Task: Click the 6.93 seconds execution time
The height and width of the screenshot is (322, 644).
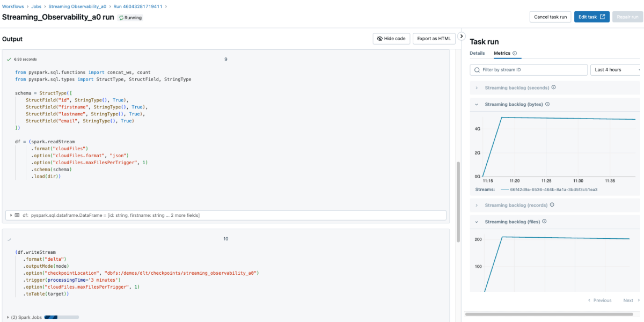Action: 25,59
